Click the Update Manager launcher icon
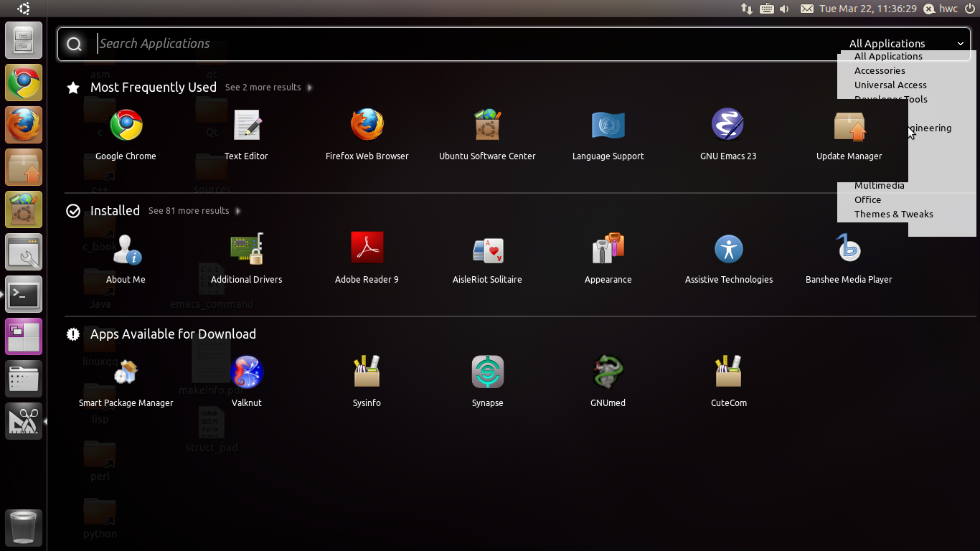 click(x=24, y=167)
